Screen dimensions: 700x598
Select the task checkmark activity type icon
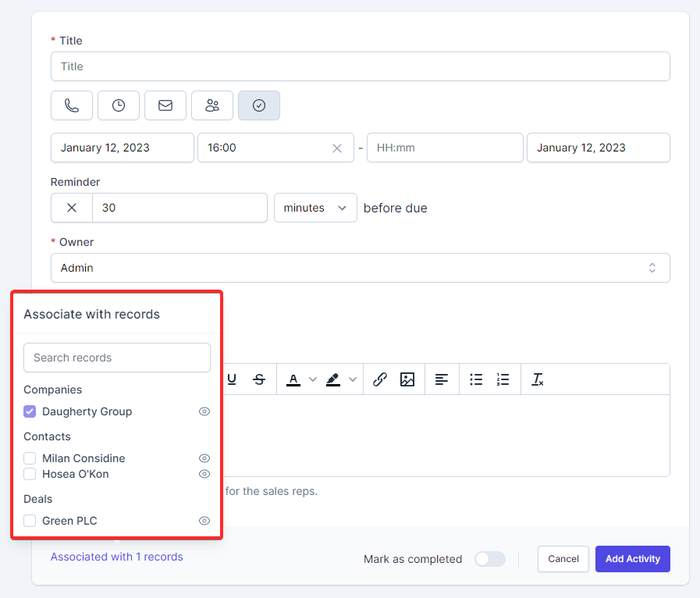coord(259,105)
